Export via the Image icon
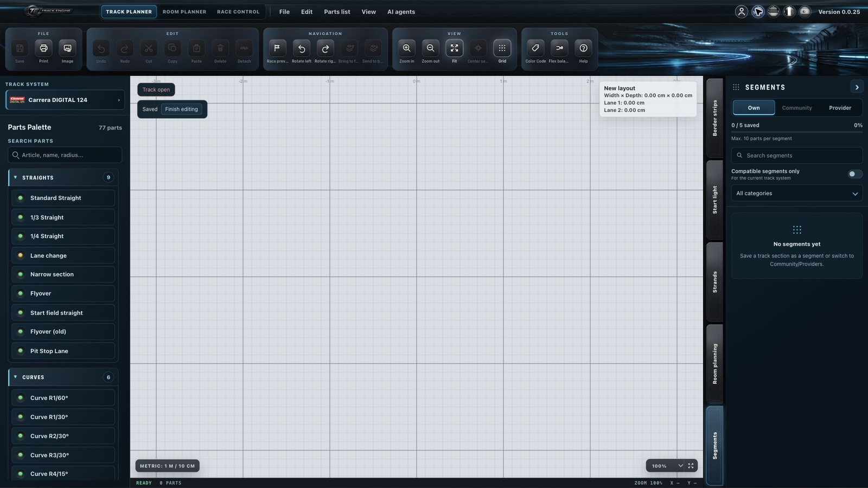Viewport: 868px width, 488px height. click(x=67, y=48)
